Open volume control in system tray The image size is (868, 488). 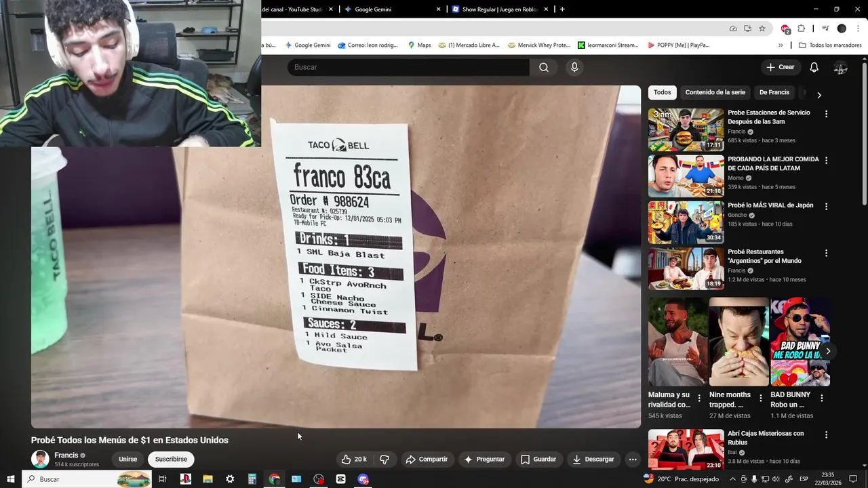(x=776, y=479)
